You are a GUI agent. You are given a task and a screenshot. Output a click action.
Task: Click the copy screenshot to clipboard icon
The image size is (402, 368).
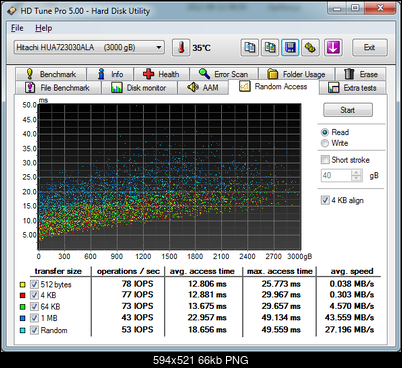click(270, 48)
